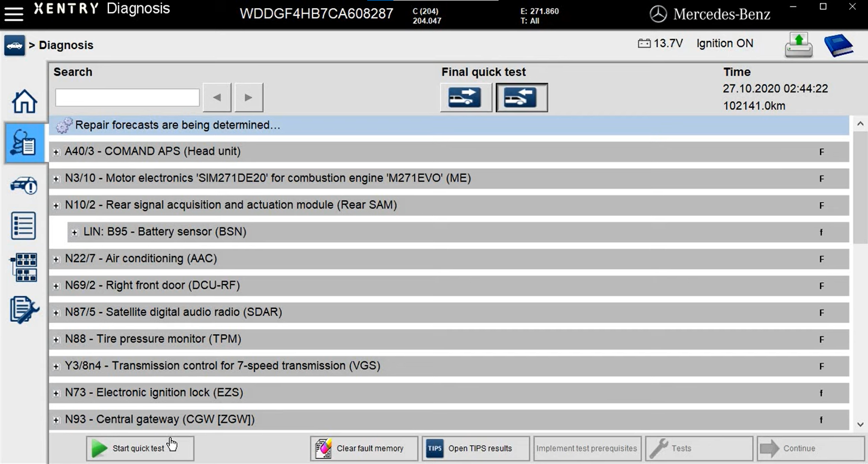Select the second Final quick test toggle button
The height and width of the screenshot is (464, 868).
point(521,97)
